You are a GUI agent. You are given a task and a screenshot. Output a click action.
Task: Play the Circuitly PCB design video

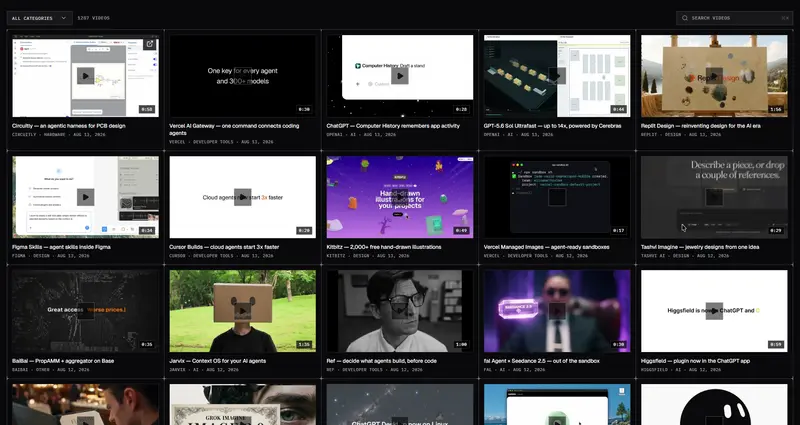tap(85, 76)
